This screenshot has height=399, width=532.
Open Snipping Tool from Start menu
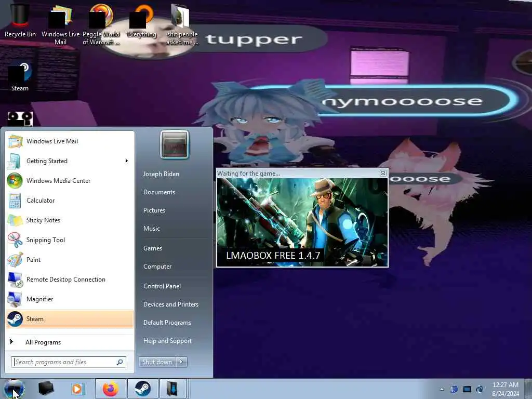pos(70,240)
